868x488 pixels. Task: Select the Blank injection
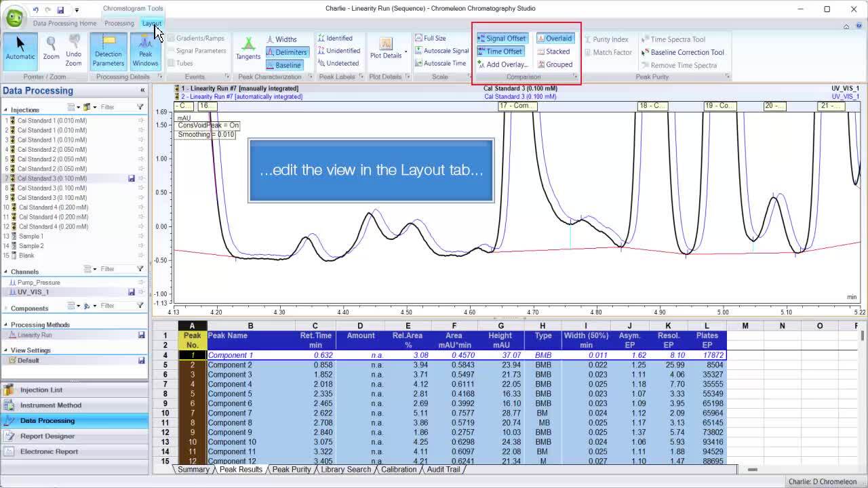(x=73, y=256)
